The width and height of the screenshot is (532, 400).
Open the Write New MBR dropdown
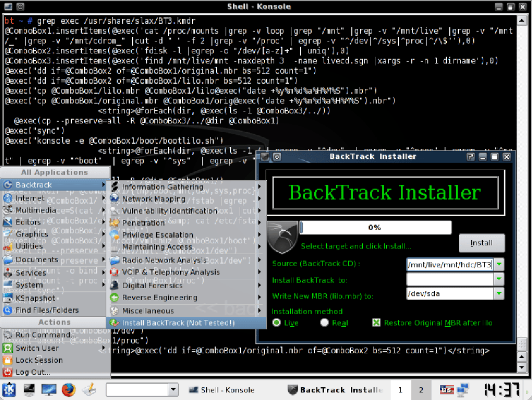pos(499,294)
